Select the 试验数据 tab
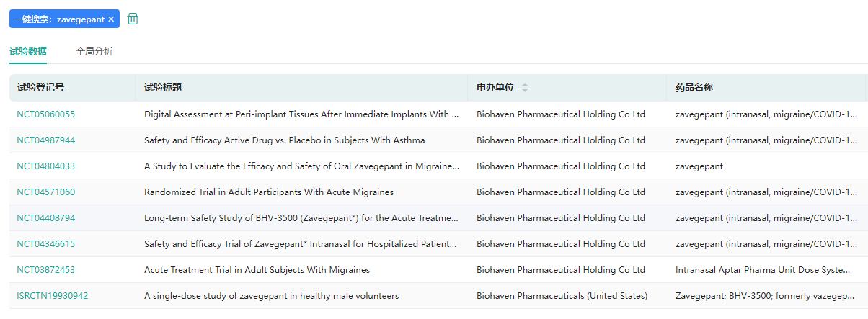Viewport: 868px width, 319px height. pyautogui.click(x=28, y=51)
